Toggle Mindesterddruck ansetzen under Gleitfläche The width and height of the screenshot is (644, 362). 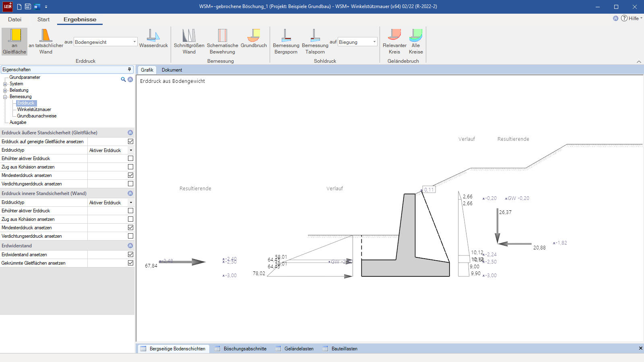pyautogui.click(x=130, y=175)
